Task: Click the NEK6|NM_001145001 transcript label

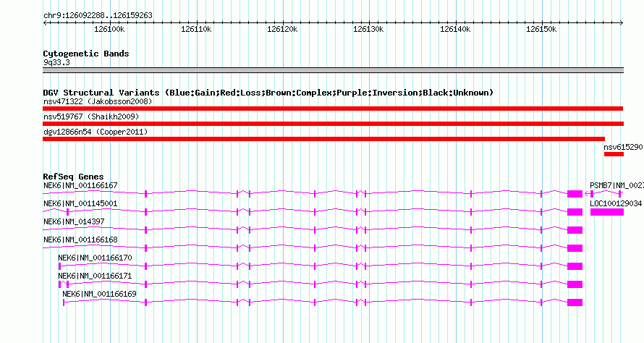Action: pos(80,204)
